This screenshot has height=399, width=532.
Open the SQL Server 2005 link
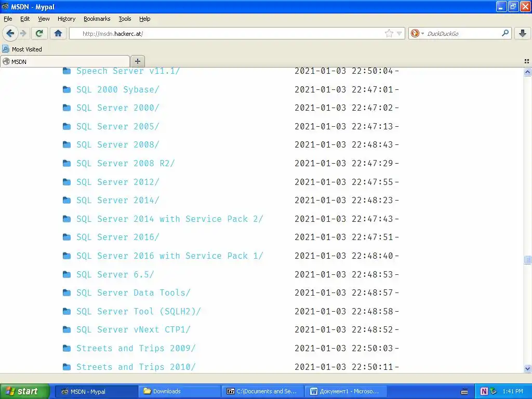tap(118, 126)
